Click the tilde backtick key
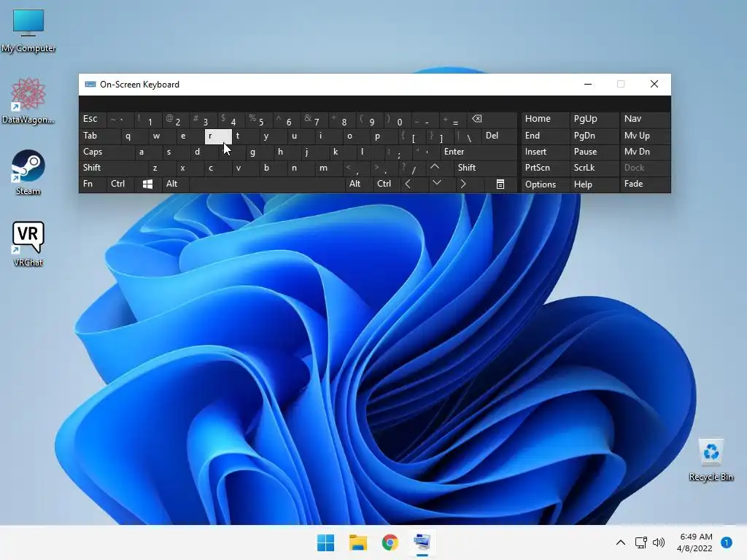The image size is (747, 560). [x=120, y=119]
